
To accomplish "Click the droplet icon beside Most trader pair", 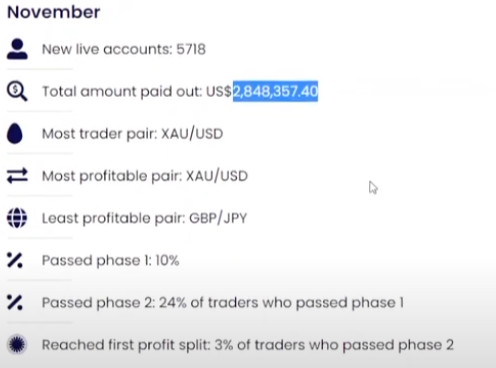I will coord(15,133).
